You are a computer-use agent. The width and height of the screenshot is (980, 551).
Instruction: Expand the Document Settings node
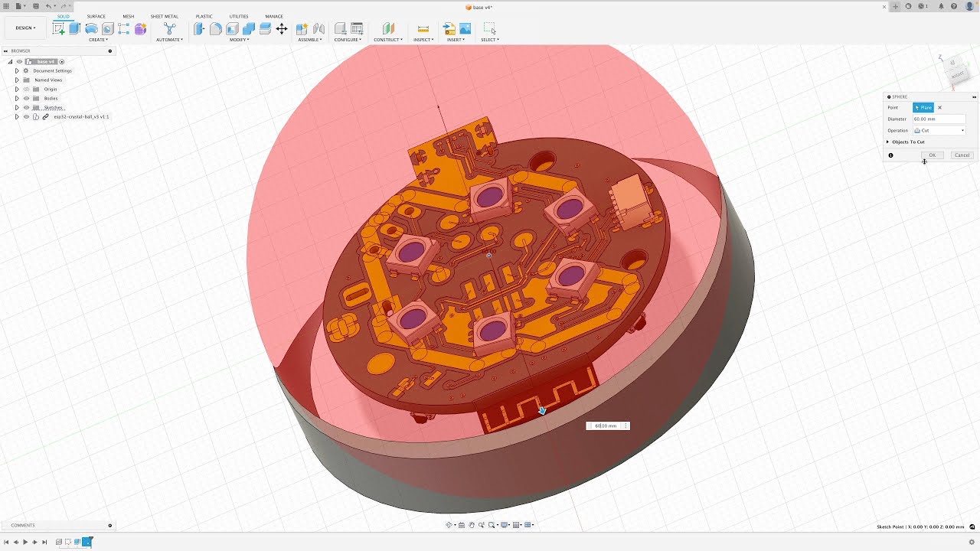pyautogui.click(x=17, y=71)
